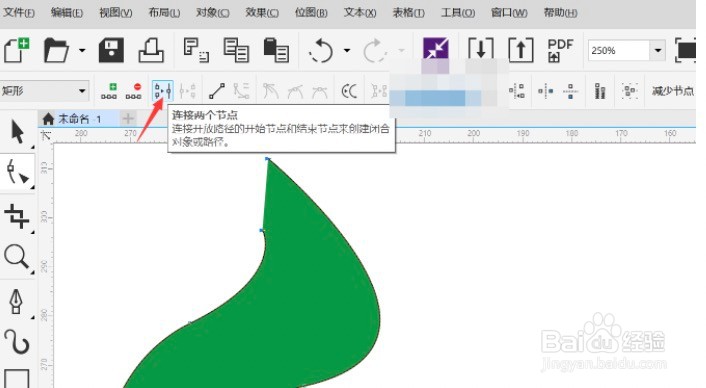This screenshot has width=706, height=388.
Task: Open the 视图(V) menu
Action: 116,13
